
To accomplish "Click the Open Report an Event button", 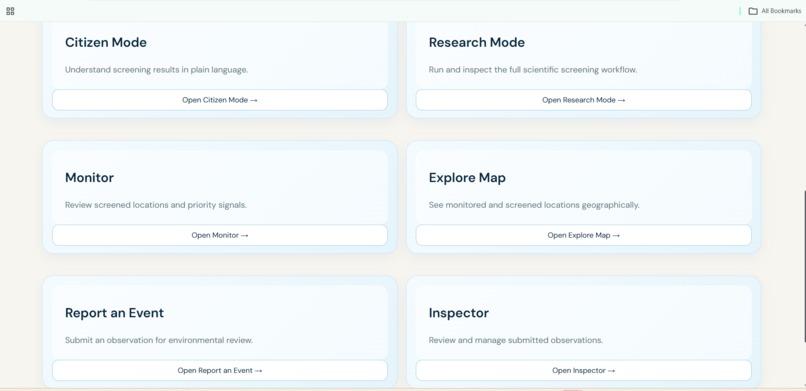I will click(x=219, y=370).
